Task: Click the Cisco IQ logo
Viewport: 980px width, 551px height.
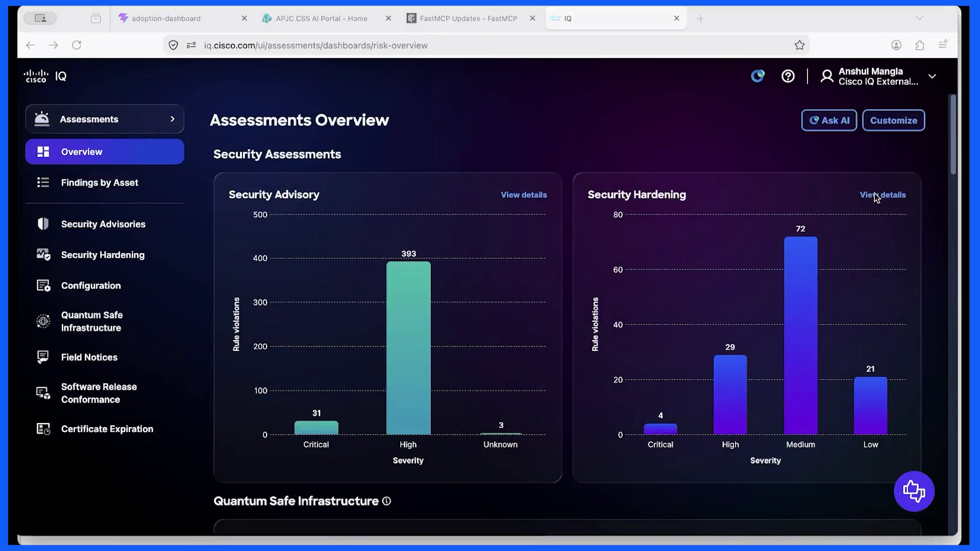Action: click(x=45, y=77)
